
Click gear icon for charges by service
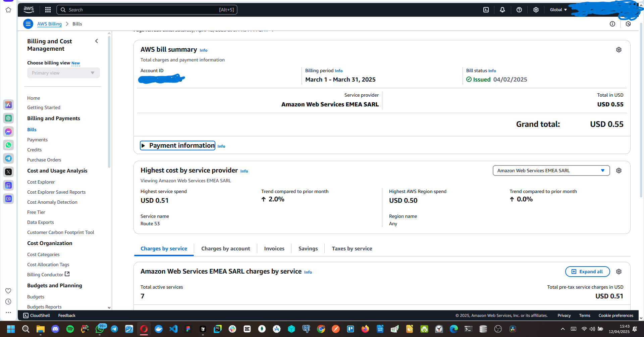619,272
